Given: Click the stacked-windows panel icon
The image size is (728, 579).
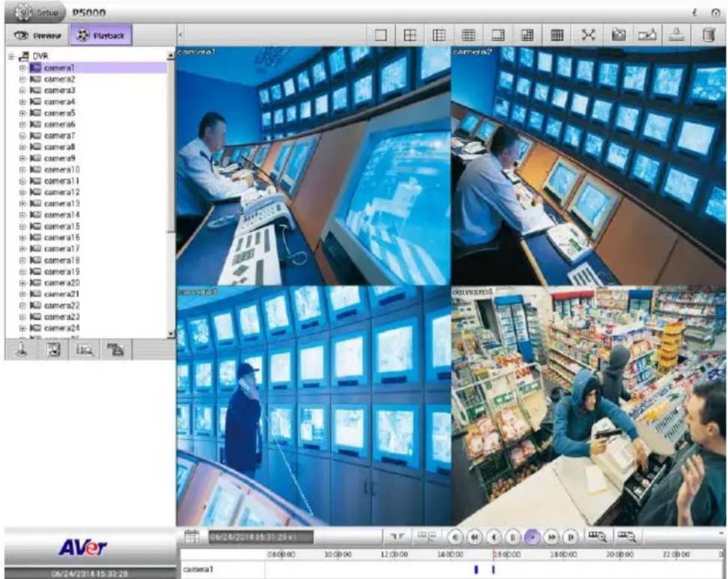Looking at the screenshot, I should [x=116, y=350].
